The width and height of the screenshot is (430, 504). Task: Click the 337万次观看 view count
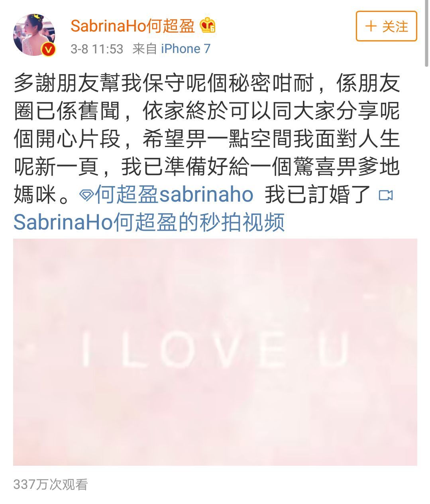pyautogui.click(x=51, y=484)
